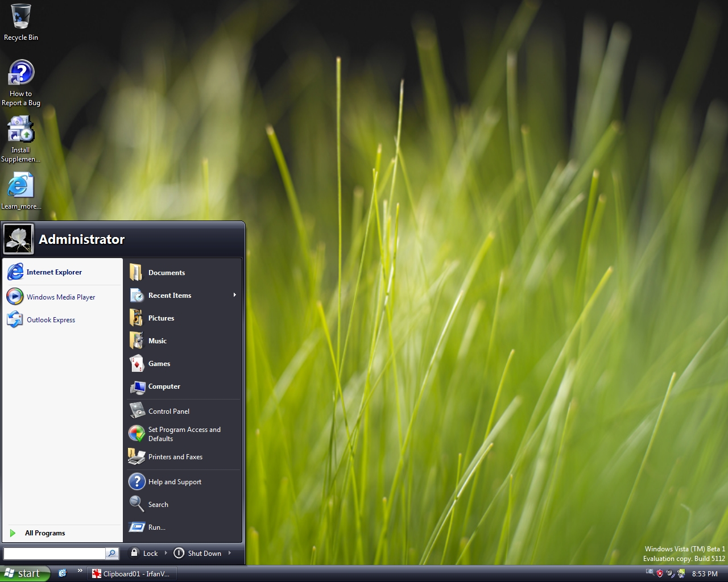Viewport: 728px width, 582px height.
Task: Expand the Shut Down options arrow
Action: 230,553
